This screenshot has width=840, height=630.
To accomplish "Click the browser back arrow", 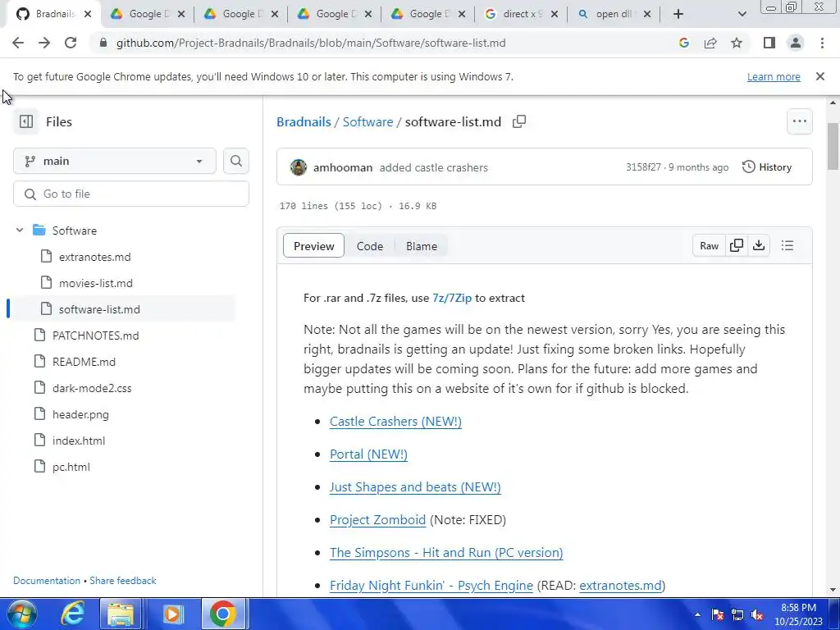I will [18, 43].
